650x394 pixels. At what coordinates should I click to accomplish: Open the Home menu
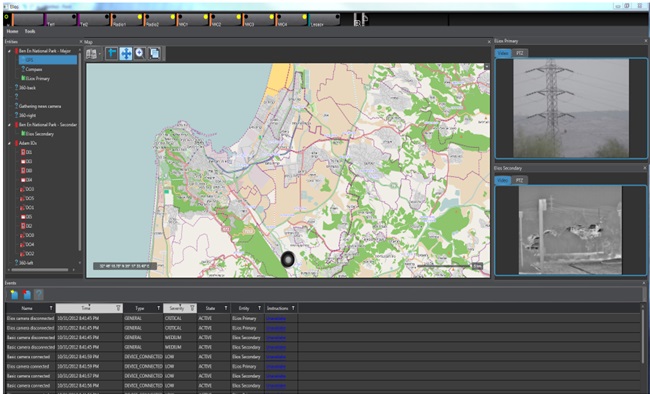(x=12, y=32)
